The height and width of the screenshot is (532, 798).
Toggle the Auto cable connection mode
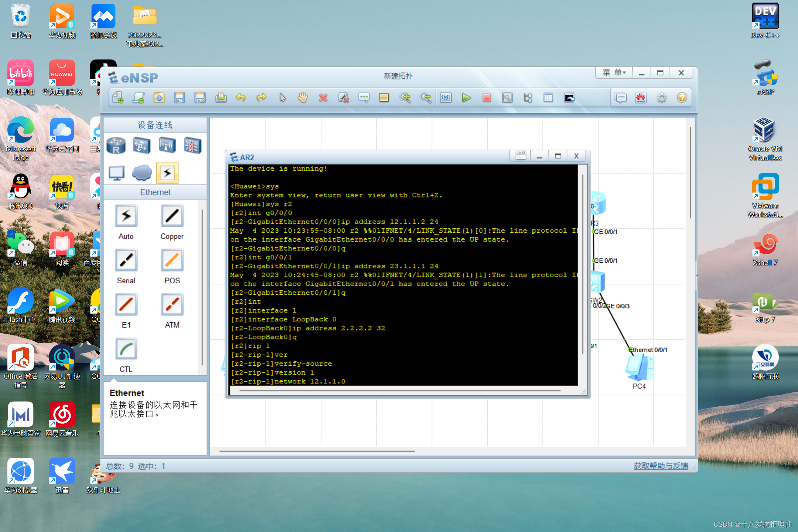point(126,216)
